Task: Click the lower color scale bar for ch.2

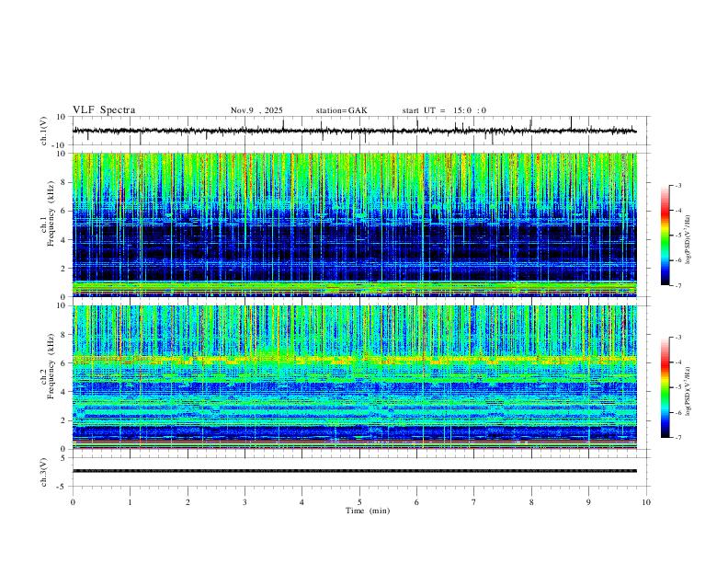Action: [x=665, y=387]
